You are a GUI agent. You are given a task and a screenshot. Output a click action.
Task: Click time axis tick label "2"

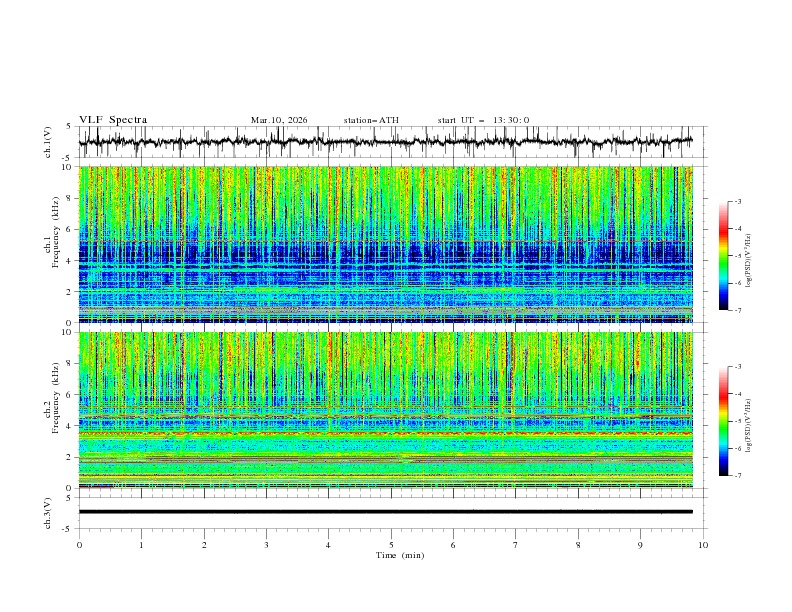coord(204,545)
